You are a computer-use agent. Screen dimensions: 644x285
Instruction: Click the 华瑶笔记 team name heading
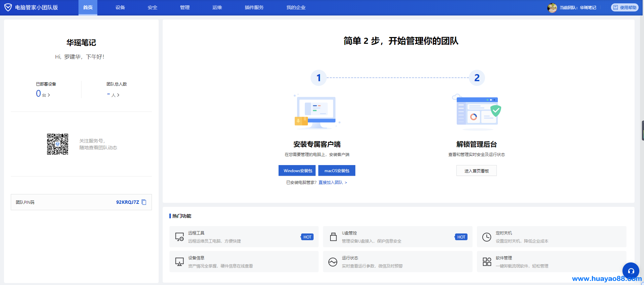point(81,42)
